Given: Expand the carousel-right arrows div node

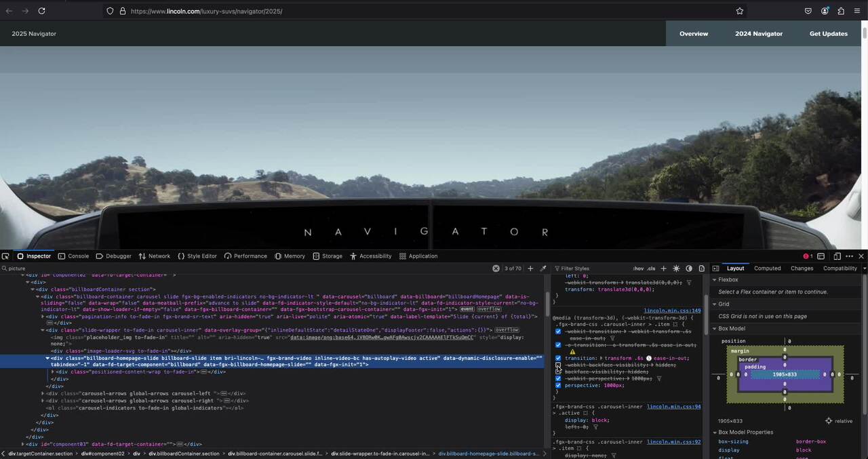Looking at the screenshot, I should point(43,401).
